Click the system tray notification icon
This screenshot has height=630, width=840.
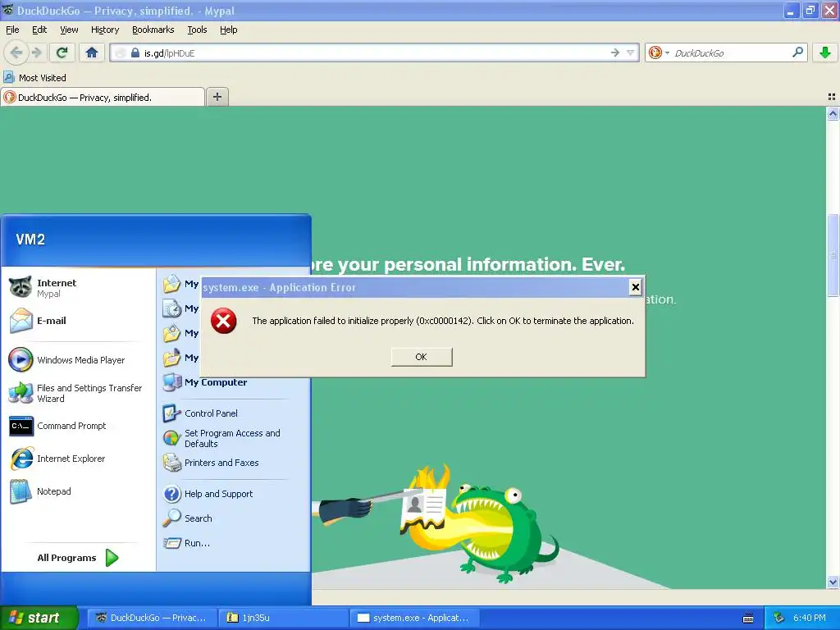click(x=778, y=618)
